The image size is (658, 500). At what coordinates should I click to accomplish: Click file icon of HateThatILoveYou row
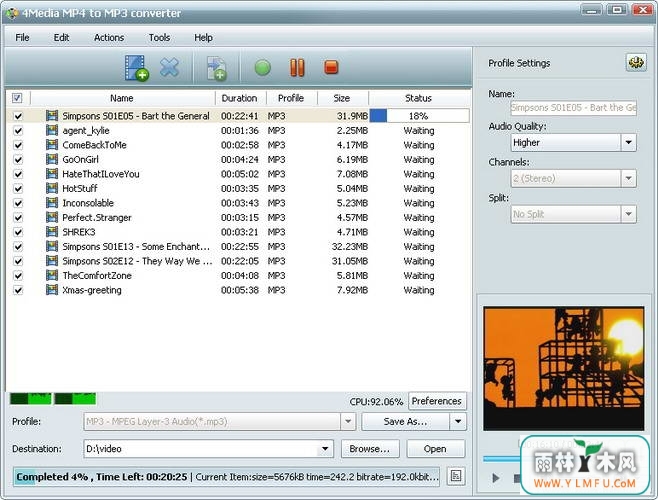click(52, 174)
